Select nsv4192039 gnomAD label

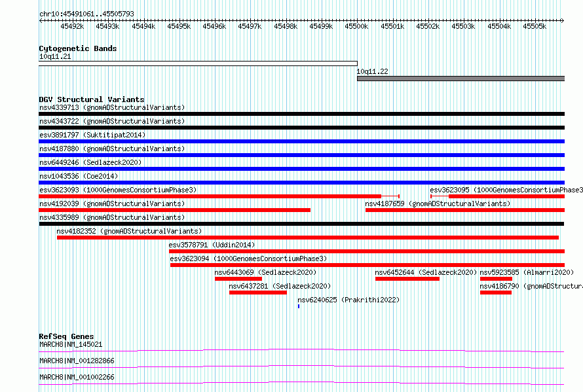(x=112, y=204)
